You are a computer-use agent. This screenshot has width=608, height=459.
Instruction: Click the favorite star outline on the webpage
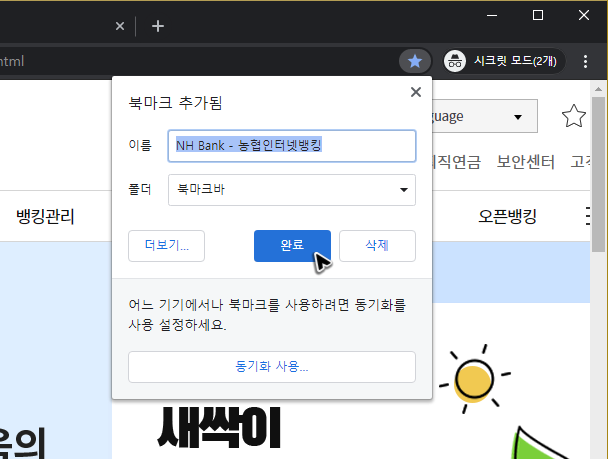point(573,116)
